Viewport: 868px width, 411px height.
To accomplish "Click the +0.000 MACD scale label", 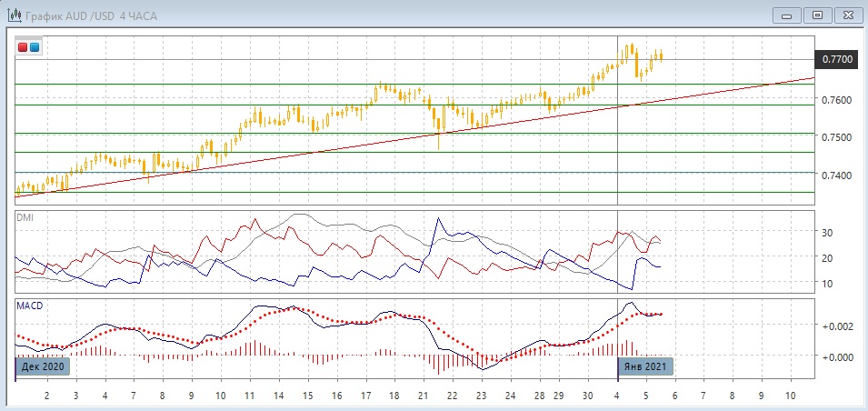I will [x=837, y=357].
